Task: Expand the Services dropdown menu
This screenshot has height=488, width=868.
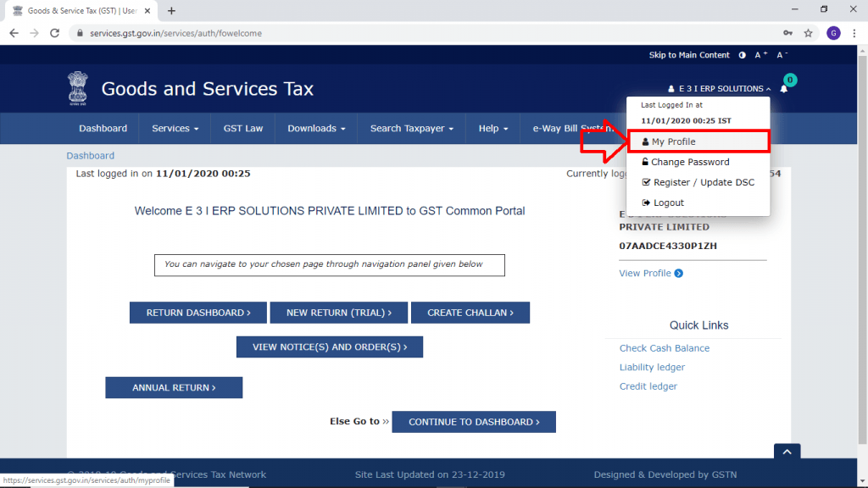Action: (x=175, y=129)
